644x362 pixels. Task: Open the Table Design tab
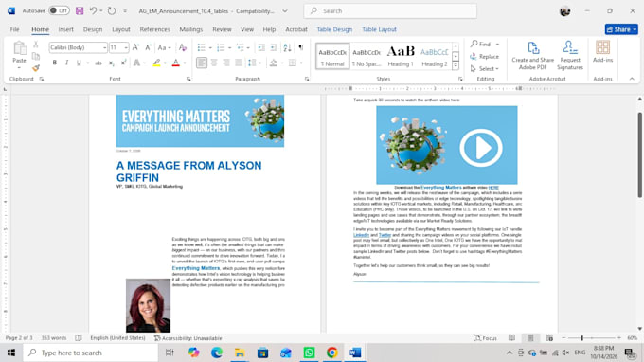click(334, 29)
